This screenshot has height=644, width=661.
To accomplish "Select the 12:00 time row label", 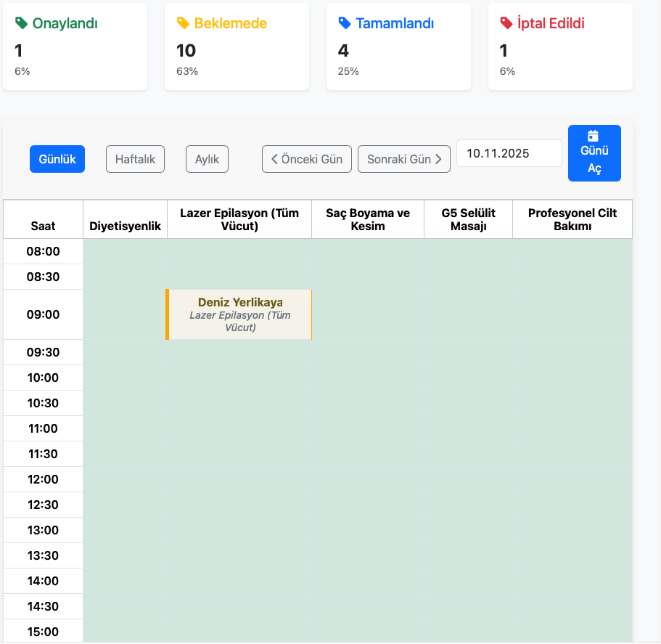I will (44, 479).
